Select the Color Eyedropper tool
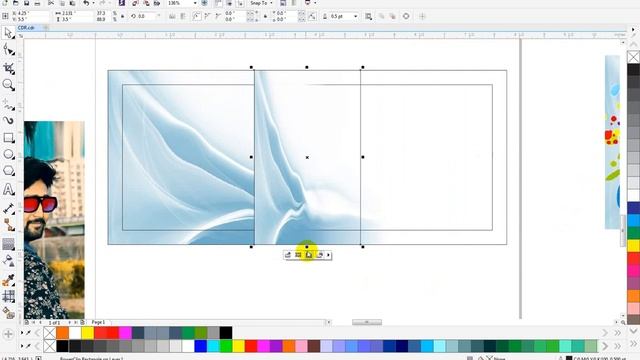640x360 pixels. [8, 280]
